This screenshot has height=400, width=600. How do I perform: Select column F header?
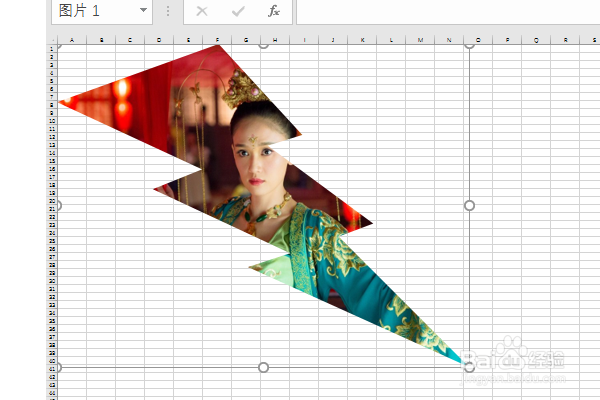[x=217, y=40]
